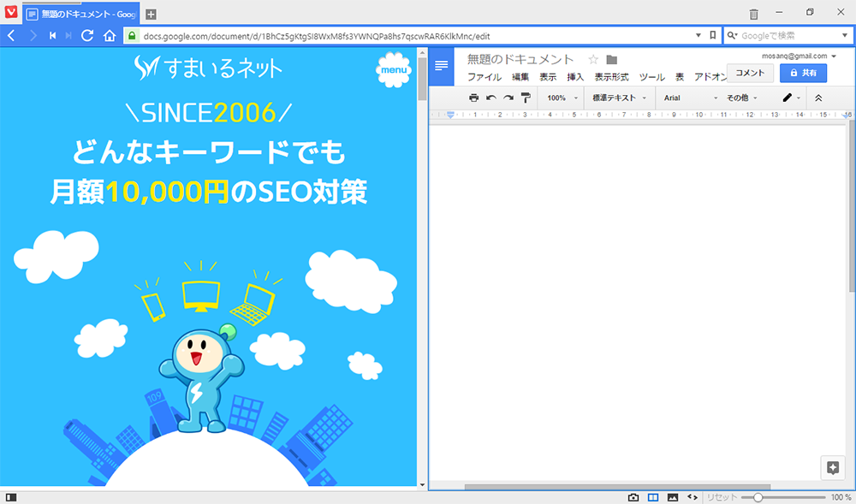Open the Explore button in document corner
This screenshot has width=856, height=504.
coord(833,467)
